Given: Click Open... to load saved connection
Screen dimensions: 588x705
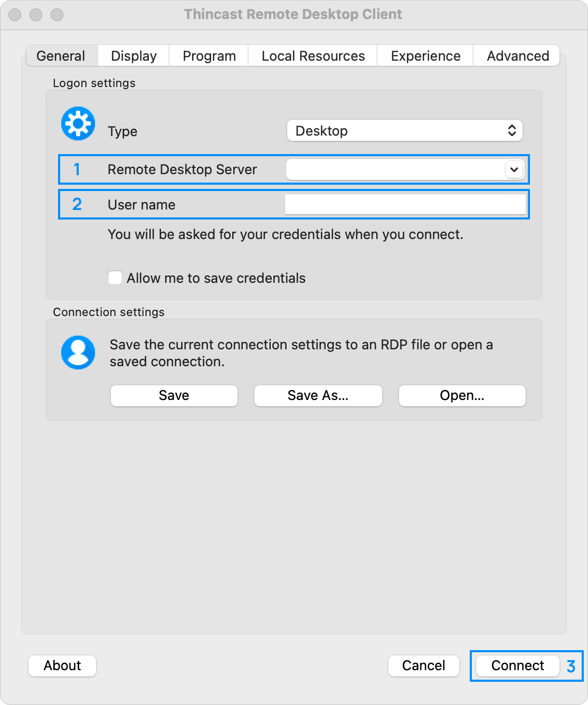Looking at the screenshot, I should point(462,396).
